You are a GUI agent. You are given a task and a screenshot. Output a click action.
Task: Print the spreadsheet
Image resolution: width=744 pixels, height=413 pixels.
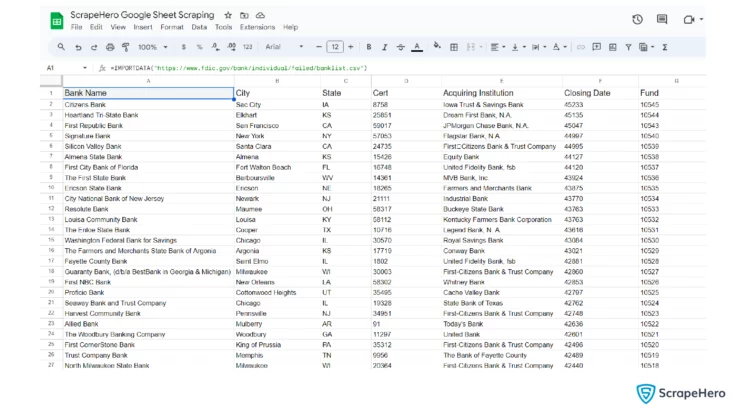pyautogui.click(x=110, y=47)
